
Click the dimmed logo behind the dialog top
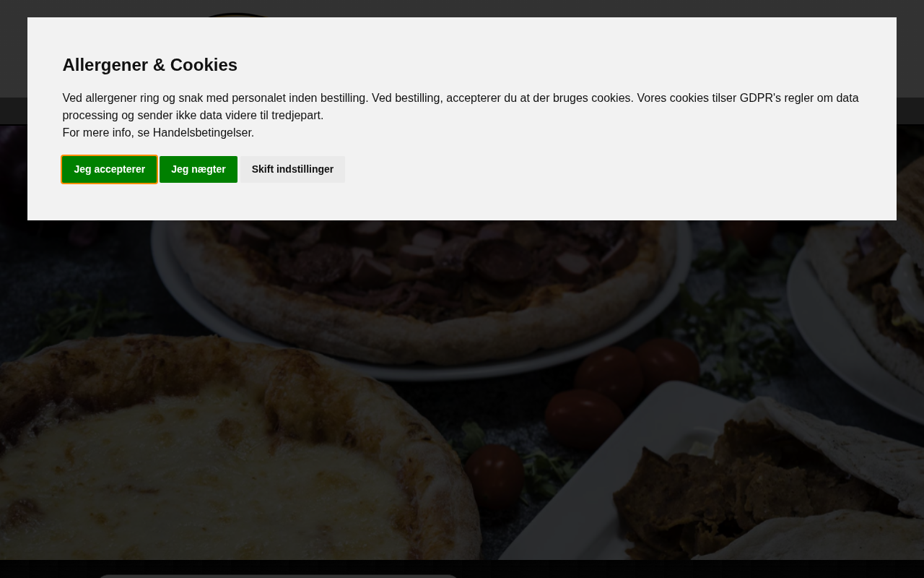coord(238,14)
